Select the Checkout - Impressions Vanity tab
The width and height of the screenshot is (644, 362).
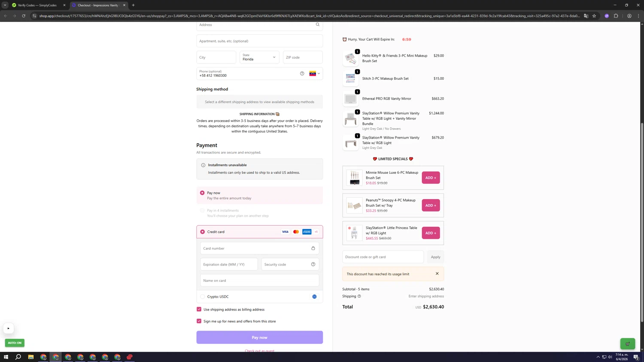pyautogui.click(x=98, y=5)
